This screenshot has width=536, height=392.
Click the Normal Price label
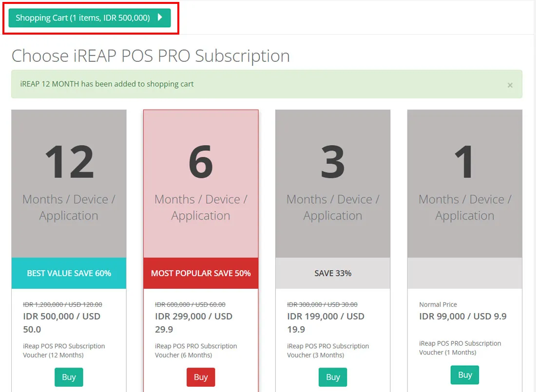point(438,304)
